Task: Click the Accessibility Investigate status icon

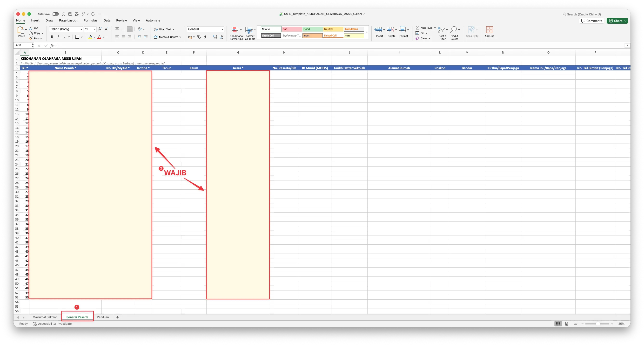Action: (x=35, y=324)
